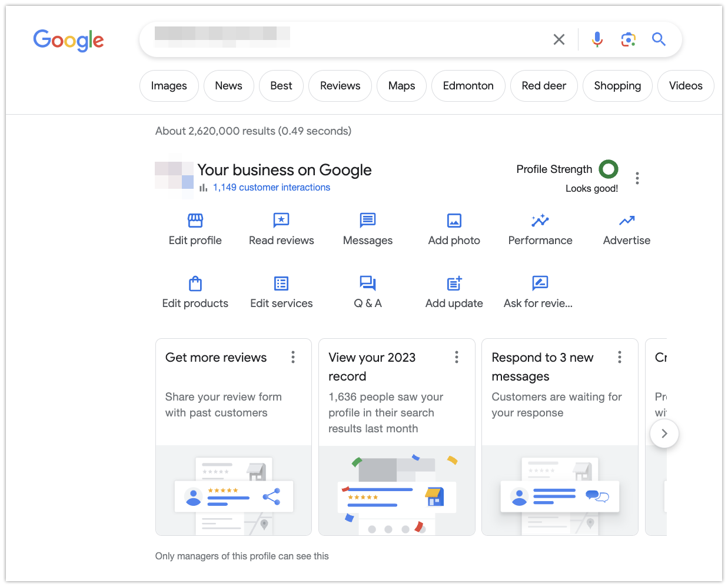This screenshot has height=587, width=728.
Task: Click the Edit profile storefront icon
Action: [x=195, y=221]
